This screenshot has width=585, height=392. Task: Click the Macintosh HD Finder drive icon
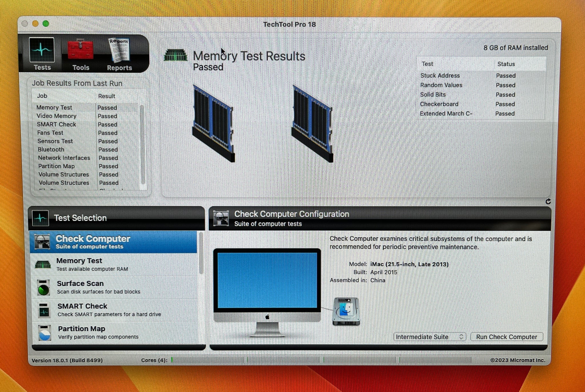click(346, 311)
